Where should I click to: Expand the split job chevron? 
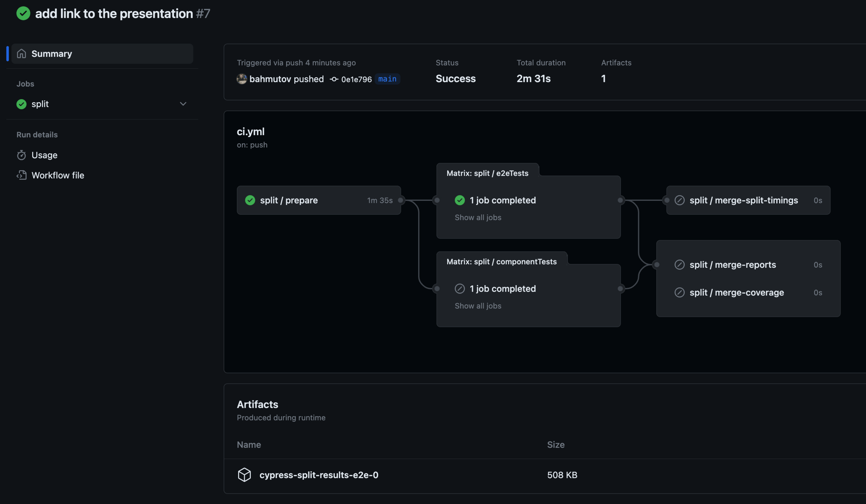[183, 104]
